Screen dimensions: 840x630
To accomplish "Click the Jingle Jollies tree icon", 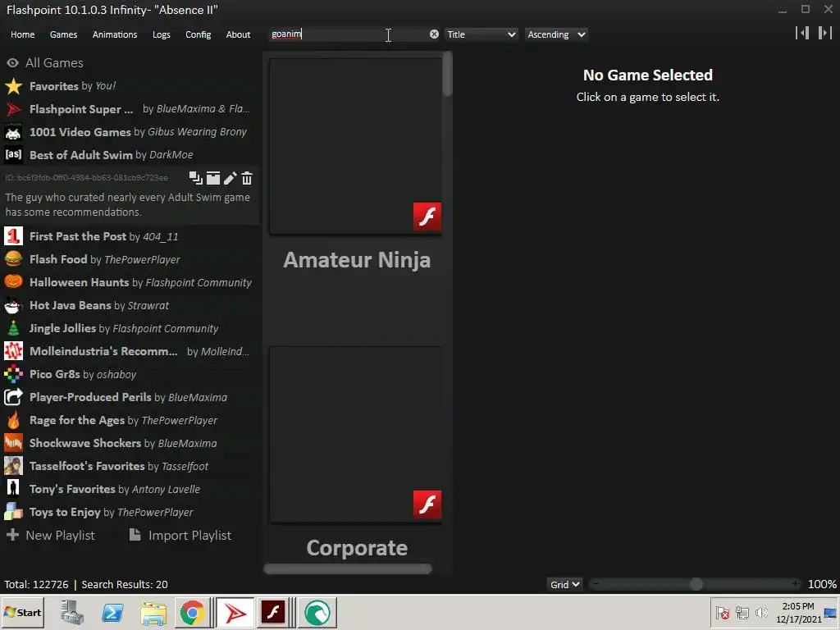I will 13,328.
